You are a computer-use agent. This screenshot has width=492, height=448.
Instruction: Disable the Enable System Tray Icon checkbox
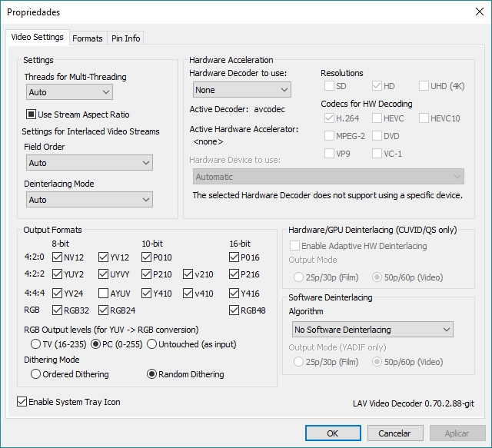[x=22, y=402]
